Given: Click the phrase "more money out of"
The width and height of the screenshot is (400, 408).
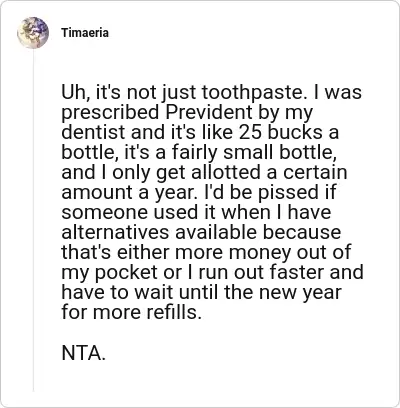Looking at the screenshot, I should pyautogui.click(x=263, y=252).
